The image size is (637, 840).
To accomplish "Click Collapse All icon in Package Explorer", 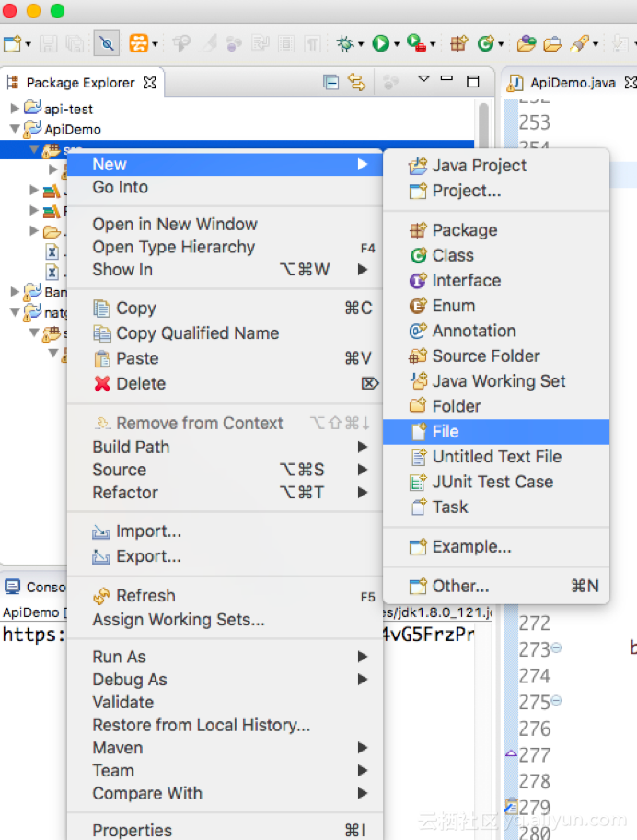I will 330,82.
